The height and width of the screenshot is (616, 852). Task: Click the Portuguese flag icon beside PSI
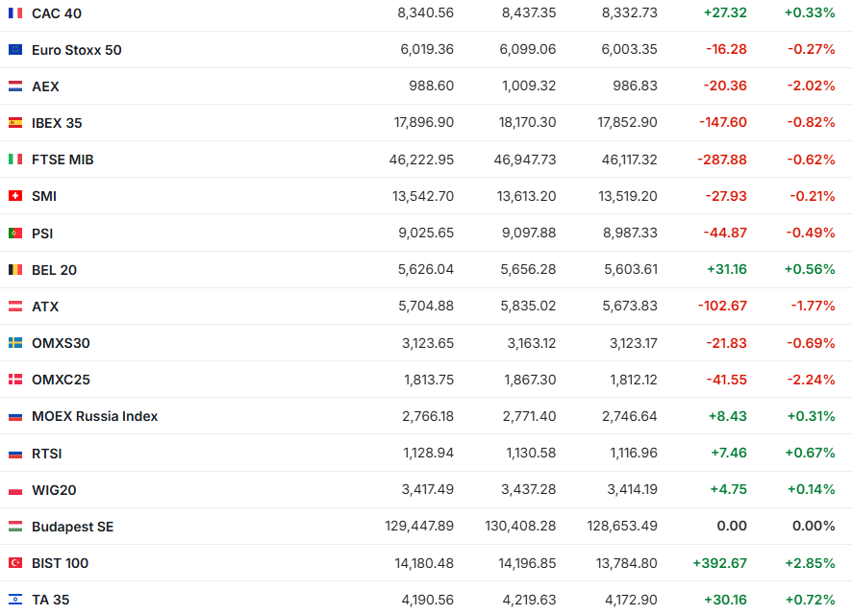coord(15,233)
